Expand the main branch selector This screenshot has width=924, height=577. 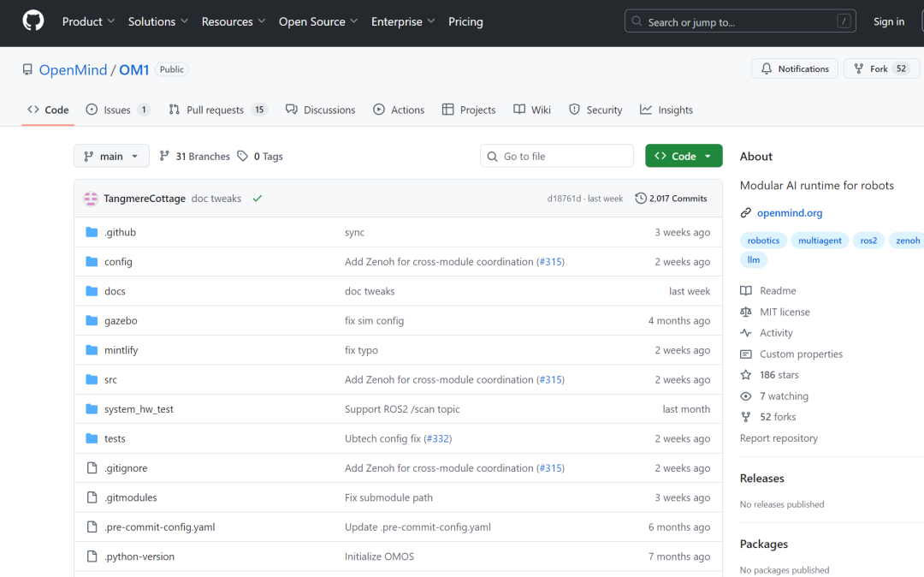pyautogui.click(x=111, y=156)
